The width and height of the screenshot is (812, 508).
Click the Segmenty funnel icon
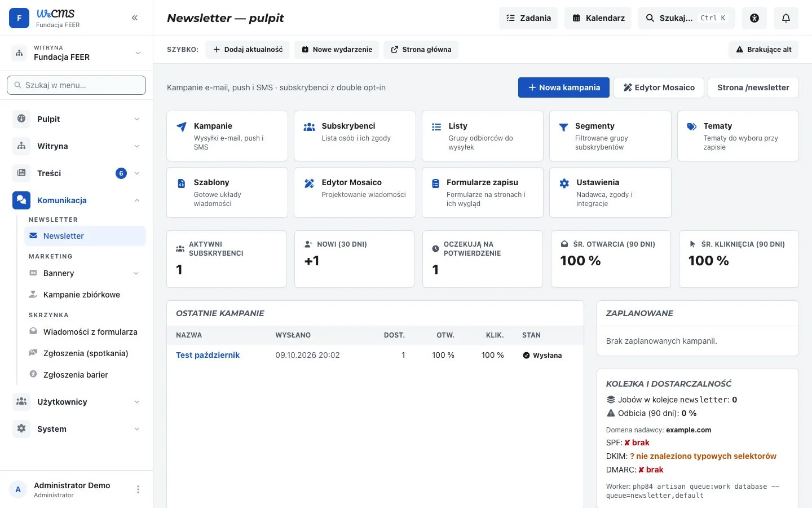click(563, 128)
